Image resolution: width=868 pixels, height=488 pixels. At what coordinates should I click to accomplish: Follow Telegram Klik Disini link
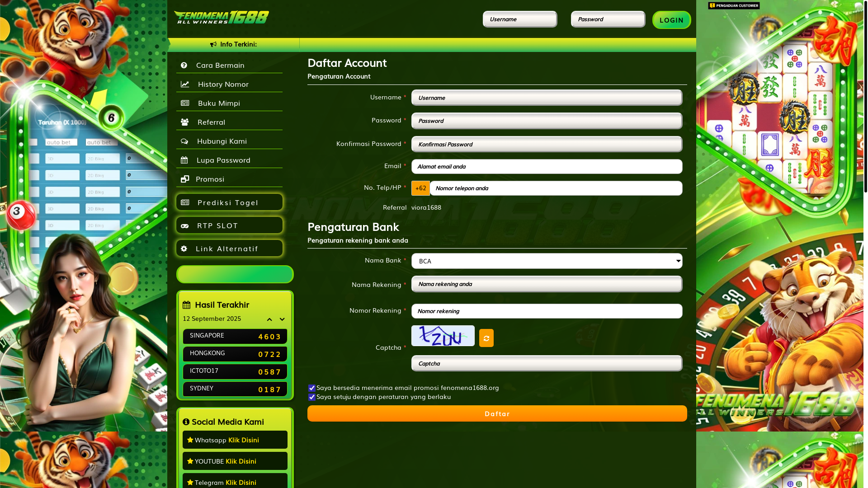(241, 482)
